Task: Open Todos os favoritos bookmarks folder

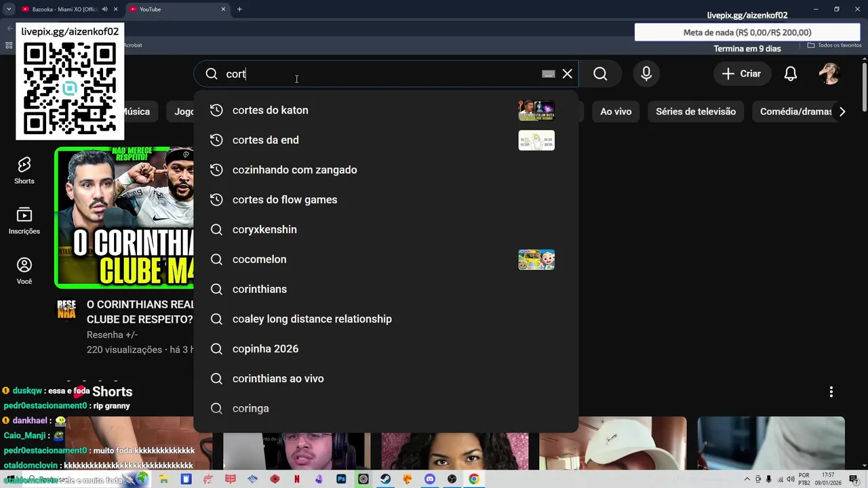Action: (x=834, y=45)
